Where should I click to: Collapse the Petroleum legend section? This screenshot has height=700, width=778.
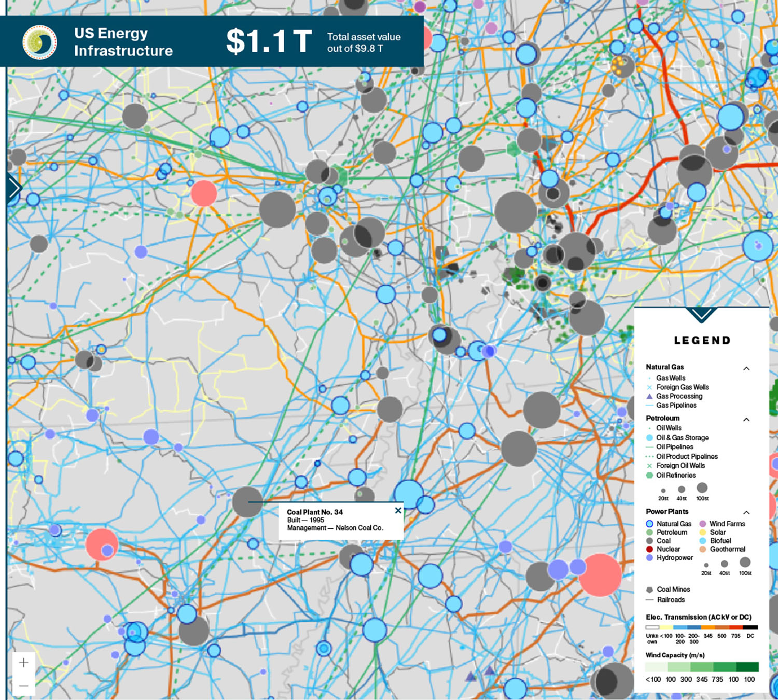click(746, 419)
